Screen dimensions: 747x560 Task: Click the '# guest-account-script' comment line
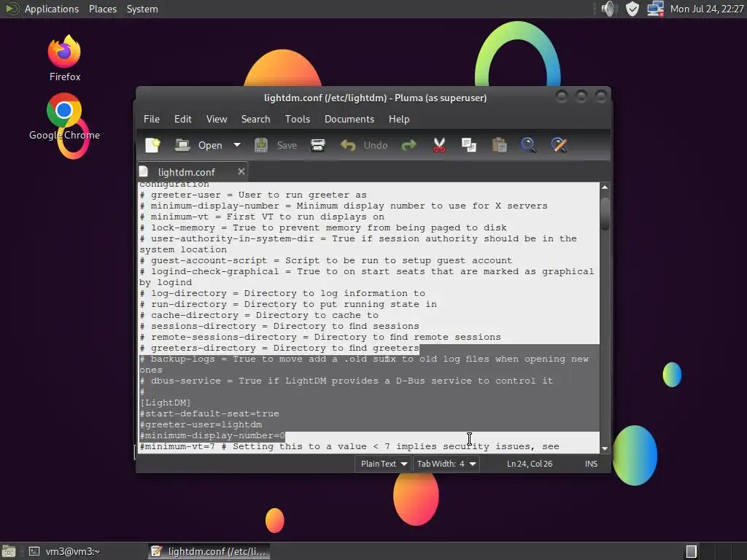click(x=326, y=260)
